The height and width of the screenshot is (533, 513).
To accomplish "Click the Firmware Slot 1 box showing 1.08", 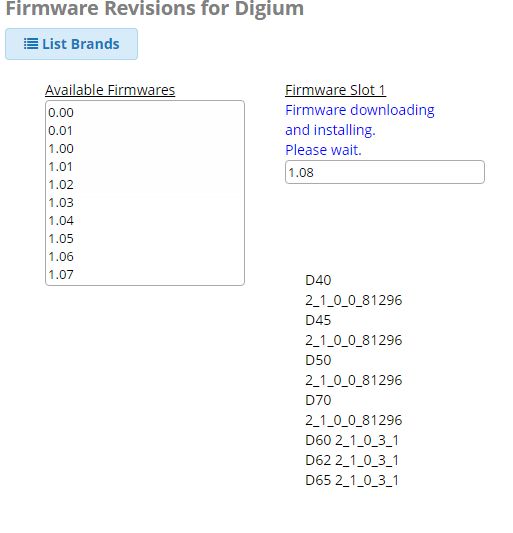I will [x=385, y=172].
